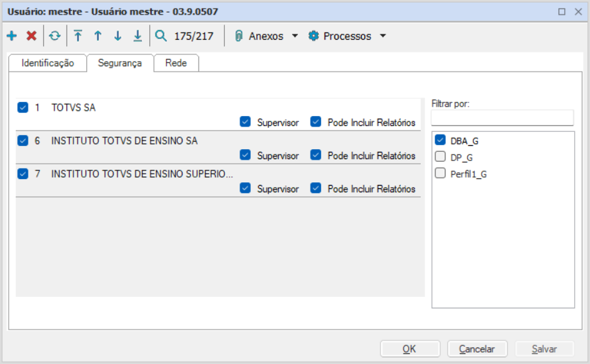
Task: Click the Processos toolbar label
Action: pyautogui.click(x=347, y=36)
